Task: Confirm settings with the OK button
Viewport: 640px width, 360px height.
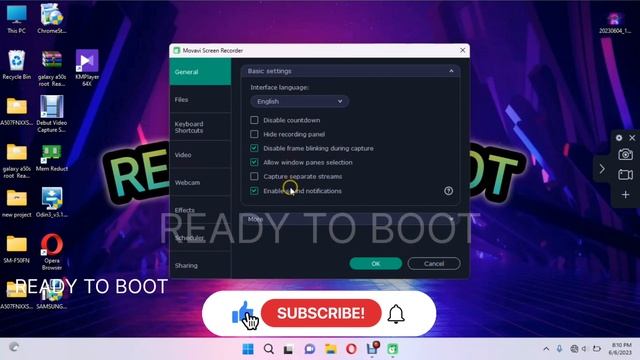Action: 376,264
